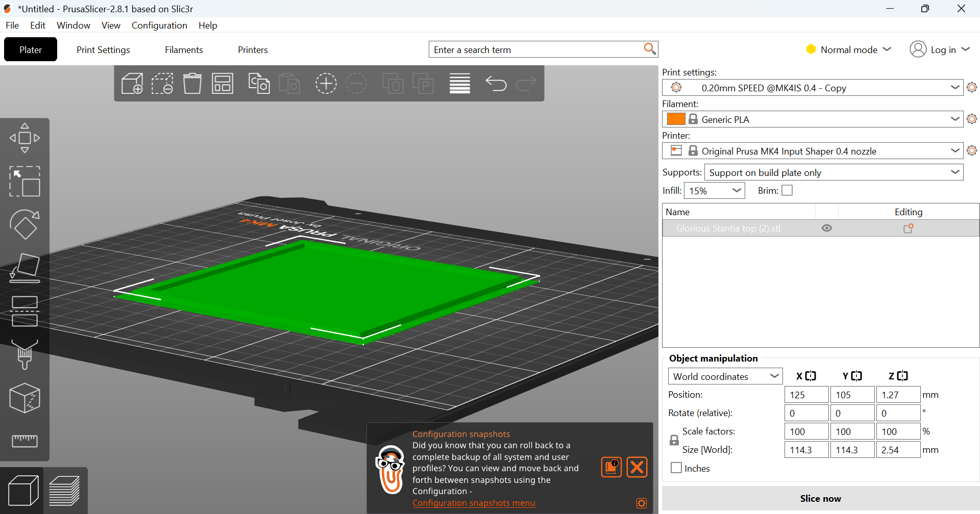
Task: Open the World coordinates dropdown
Action: coord(725,376)
